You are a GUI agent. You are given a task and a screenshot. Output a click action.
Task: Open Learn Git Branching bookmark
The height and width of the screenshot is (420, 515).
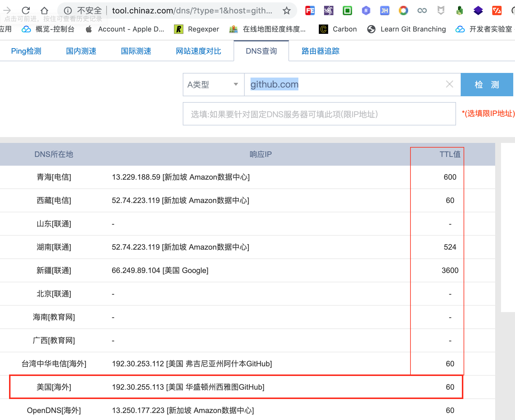[407, 29]
